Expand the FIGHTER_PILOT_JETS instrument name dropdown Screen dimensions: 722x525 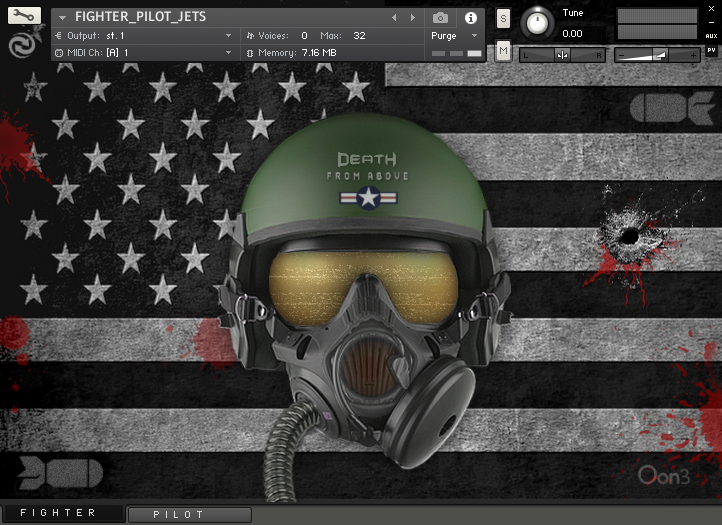pos(62,18)
